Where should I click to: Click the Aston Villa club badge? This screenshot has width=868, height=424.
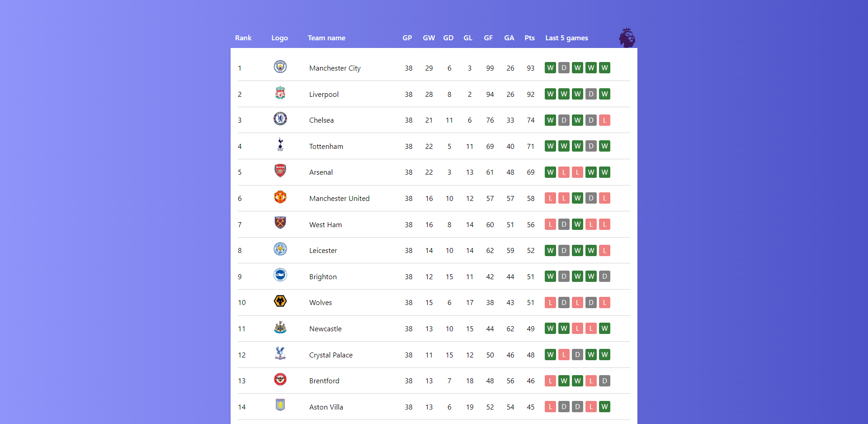(280, 405)
